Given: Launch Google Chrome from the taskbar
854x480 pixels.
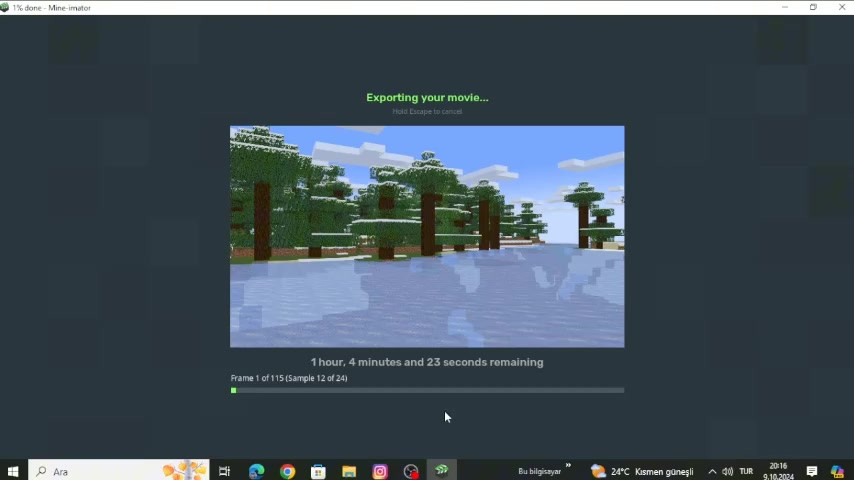Looking at the screenshot, I should (x=288, y=471).
